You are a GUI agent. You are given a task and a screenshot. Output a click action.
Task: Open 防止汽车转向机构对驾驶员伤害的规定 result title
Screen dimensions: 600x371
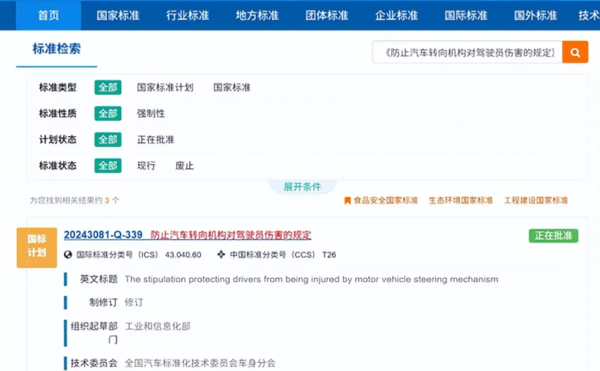pos(231,235)
